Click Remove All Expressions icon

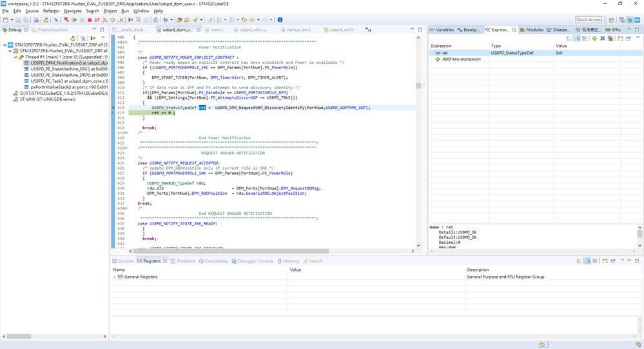(610, 38)
